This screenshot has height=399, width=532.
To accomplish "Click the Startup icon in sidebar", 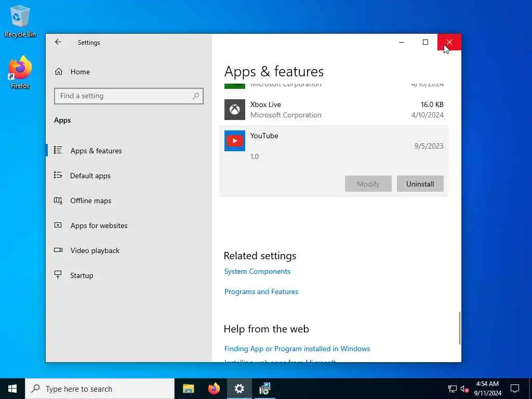I will pos(58,275).
